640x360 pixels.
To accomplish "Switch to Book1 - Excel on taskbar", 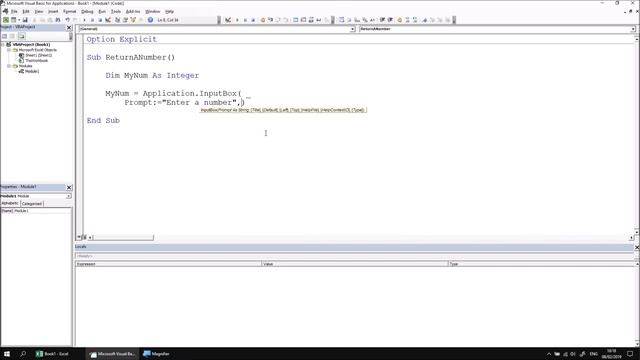I will (x=53, y=354).
